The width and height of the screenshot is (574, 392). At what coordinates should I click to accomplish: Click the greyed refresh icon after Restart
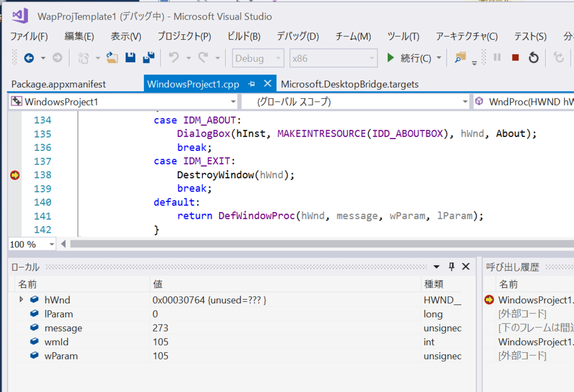point(559,58)
